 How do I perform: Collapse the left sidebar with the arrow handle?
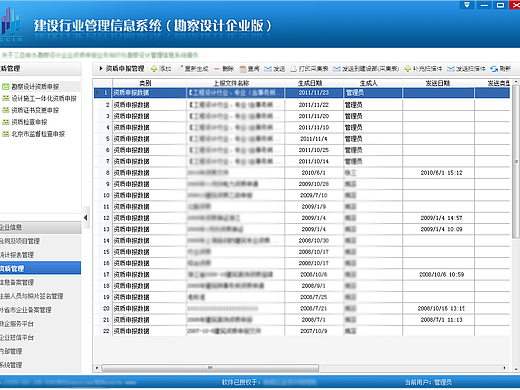pos(86,218)
